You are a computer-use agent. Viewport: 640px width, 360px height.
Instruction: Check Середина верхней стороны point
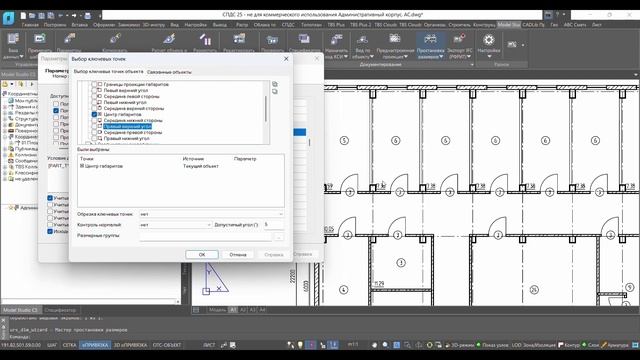(x=94, y=109)
